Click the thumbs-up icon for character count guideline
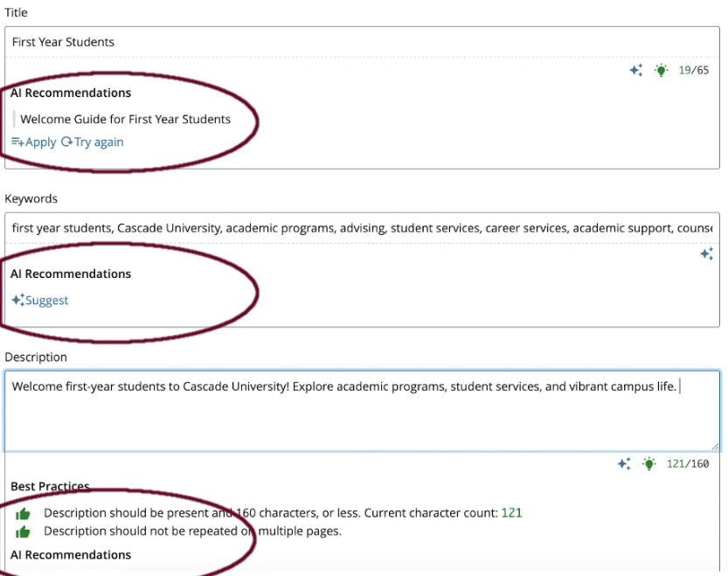 (x=23, y=514)
